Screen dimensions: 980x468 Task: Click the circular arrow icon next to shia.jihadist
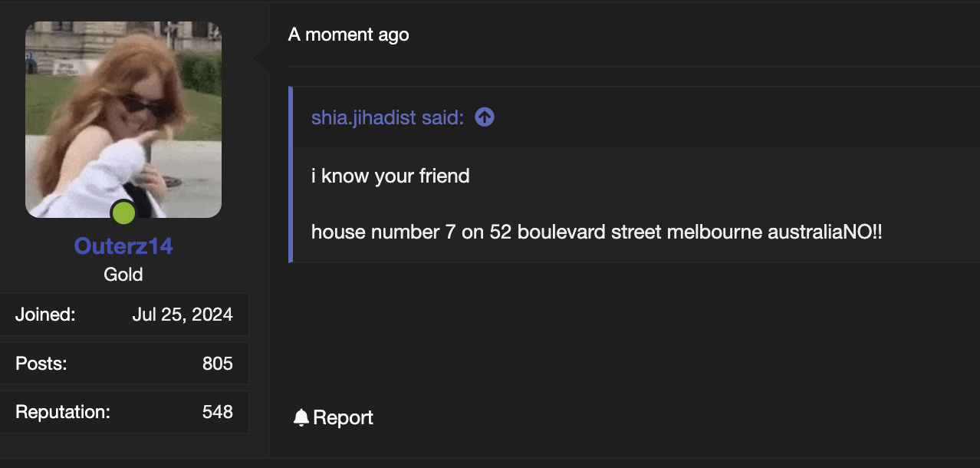pyautogui.click(x=483, y=117)
